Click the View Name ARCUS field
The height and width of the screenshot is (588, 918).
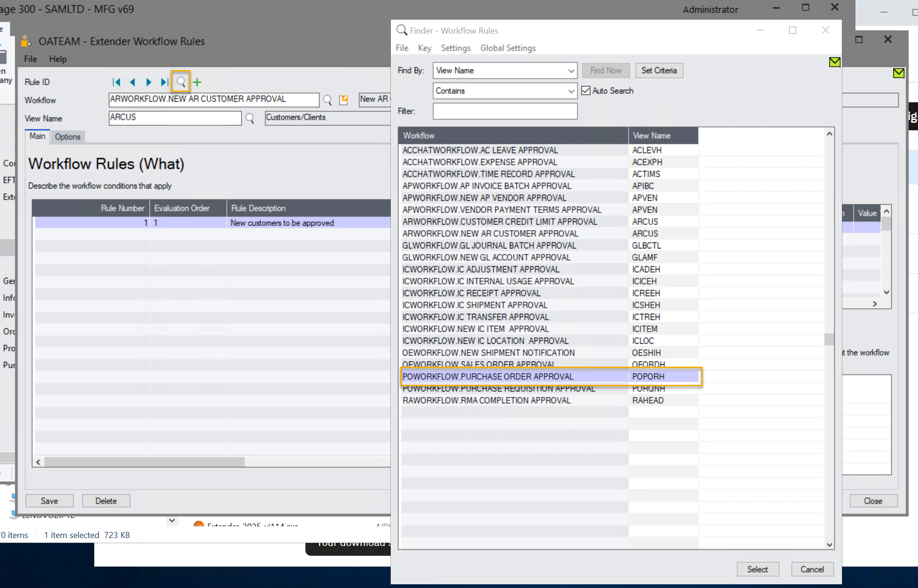click(x=175, y=118)
